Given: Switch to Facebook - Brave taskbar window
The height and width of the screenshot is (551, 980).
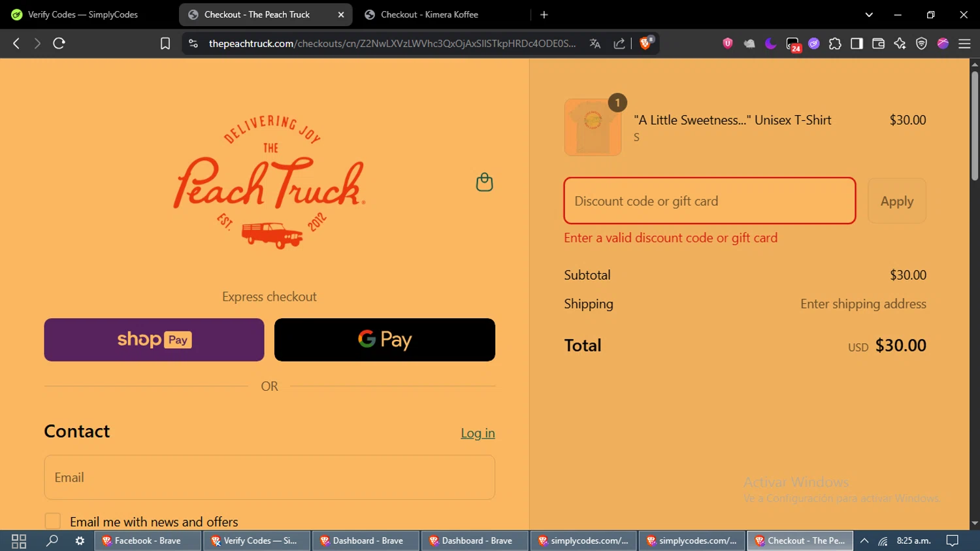Looking at the screenshot, I should pyautogui.click(x=148, y=541).
